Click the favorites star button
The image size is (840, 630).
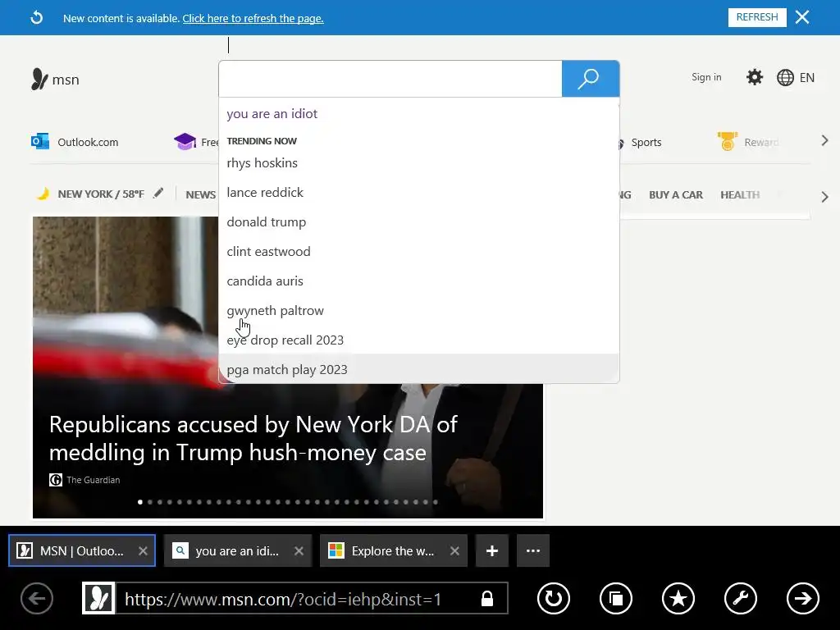pyautogui.click(x=678, y=598)
